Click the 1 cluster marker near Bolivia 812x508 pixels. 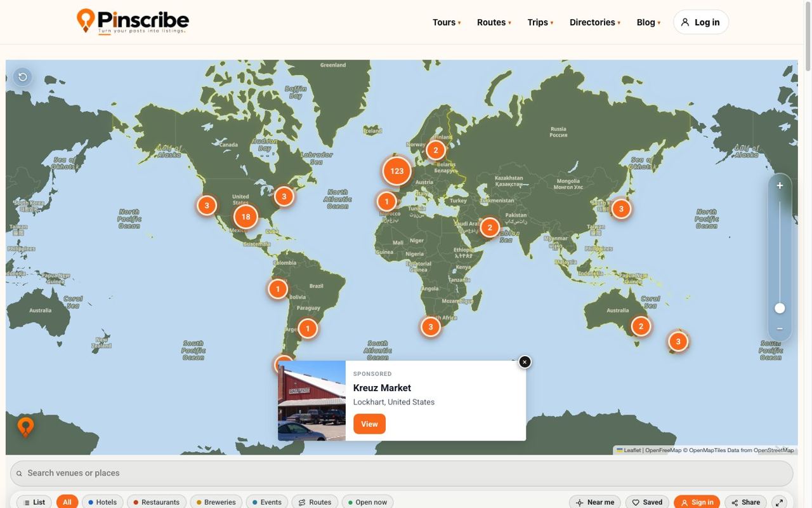pyautogui.click(x=277, y=289)
